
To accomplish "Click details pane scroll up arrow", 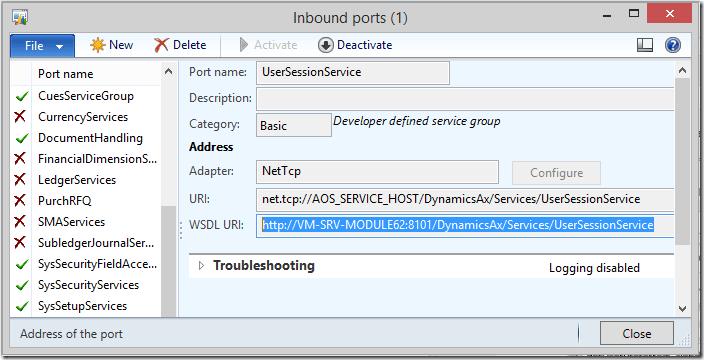I will (682, 70).
